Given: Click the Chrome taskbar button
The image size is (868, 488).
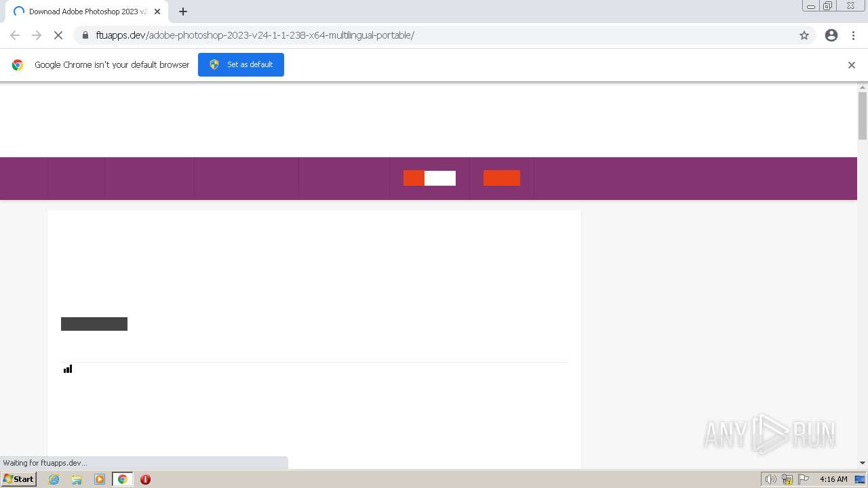Looking at the screenshot, I should point(122,479).
